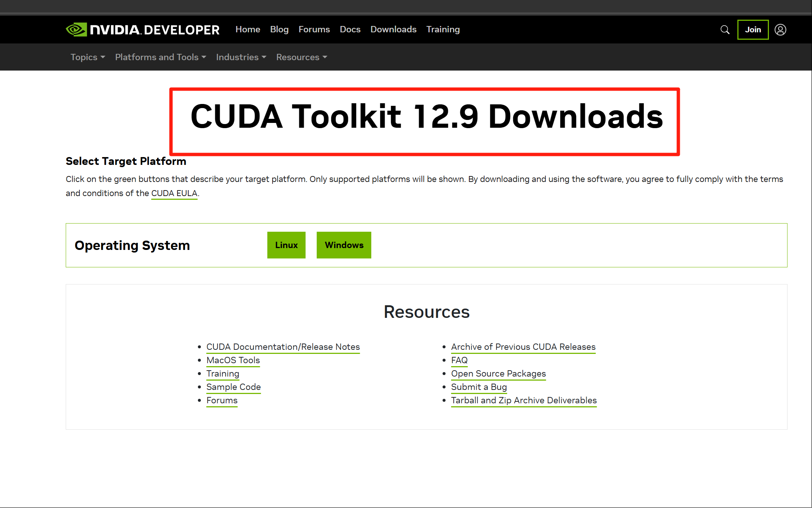Open CUDA Documentation/Release Notes link
This screenshot has height=508, width=812.
(283, 347)
